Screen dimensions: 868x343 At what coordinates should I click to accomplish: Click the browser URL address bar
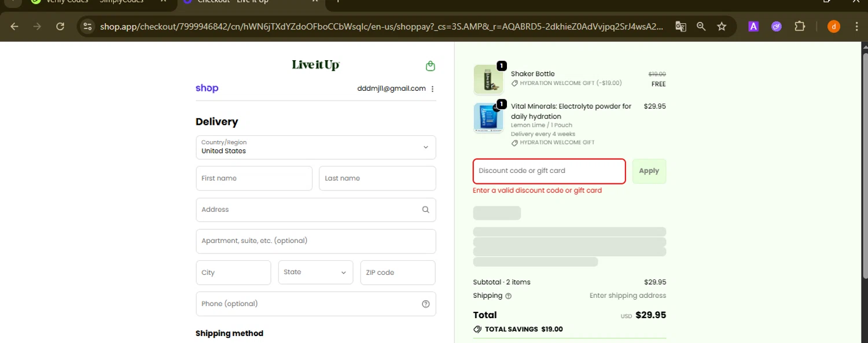(382, 26)
